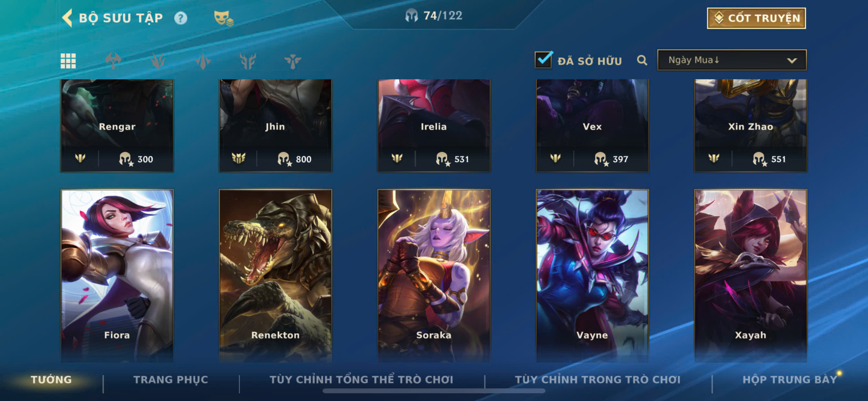The image size is (868, 401).
Task: Go back using the arrow beside Bộ Sưu Tập
Action: pos(67,18)
